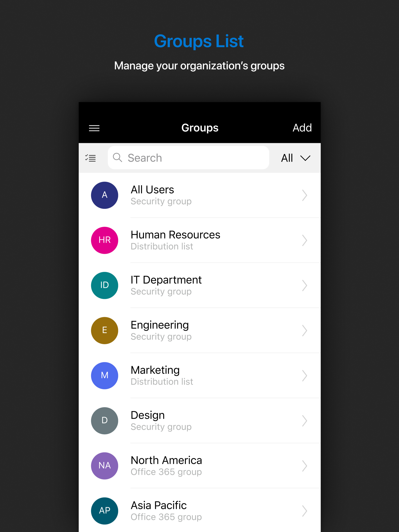Tap the Asia Pacific AP avatar

104,511
